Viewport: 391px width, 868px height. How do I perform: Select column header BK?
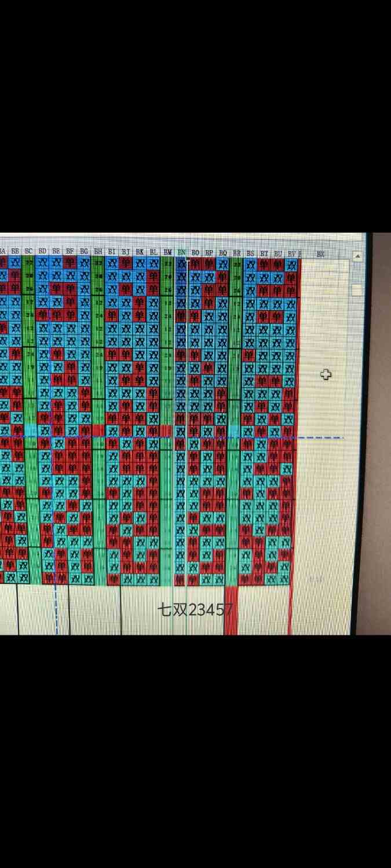coord(140,252)
